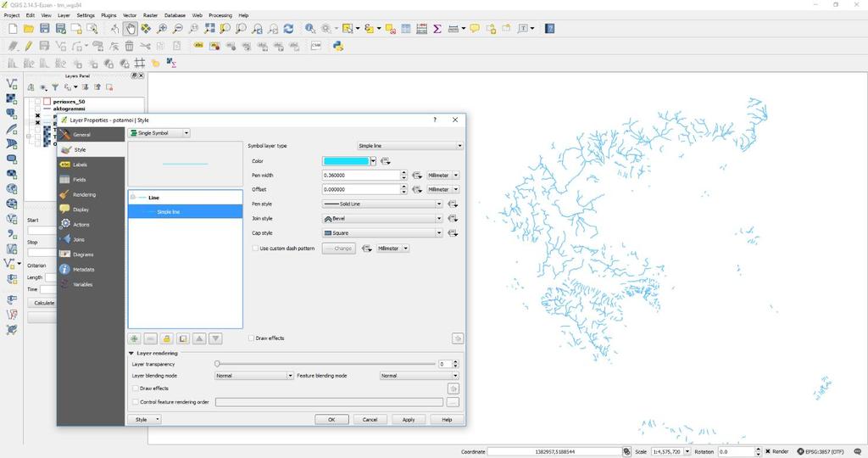Screen dimensions: 868x458
Task: Click the filter legend funnel icon
Action: coord(55,87)
